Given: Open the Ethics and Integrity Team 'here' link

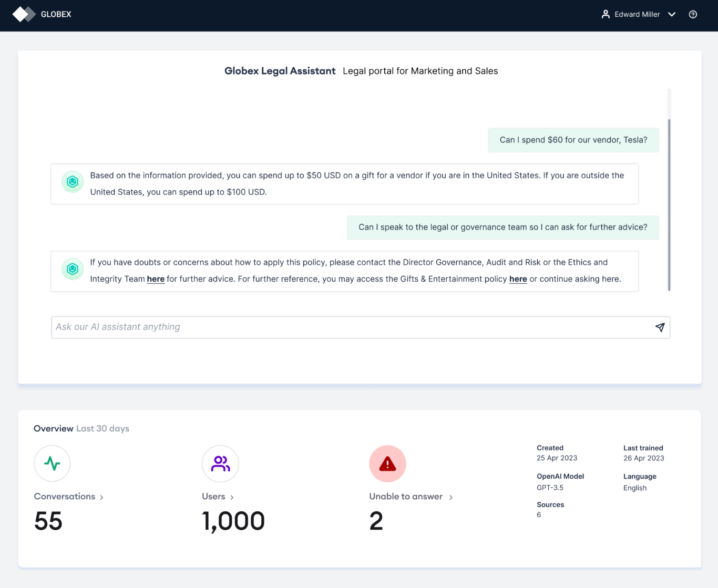Looking at the screenshot, I should point(156,279).
